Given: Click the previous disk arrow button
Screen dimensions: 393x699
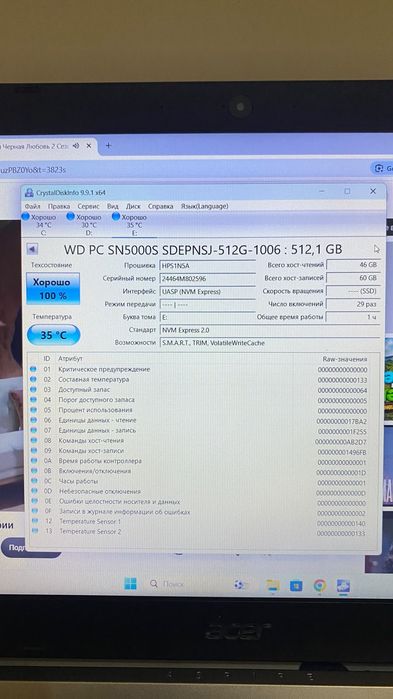Looking at the screenshot, I should pyautogui.click(x=32, y=249).
